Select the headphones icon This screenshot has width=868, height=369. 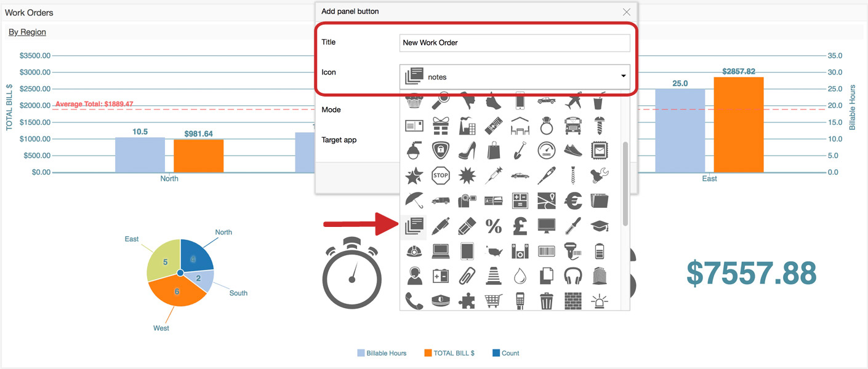tap(573, 276)
